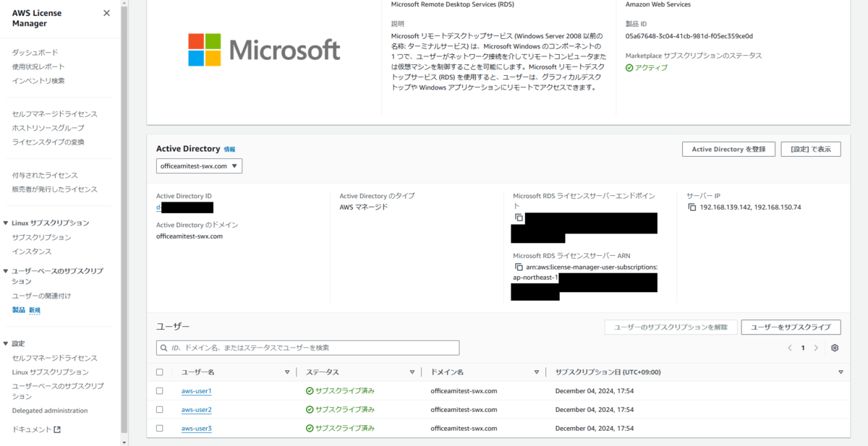868x446 pixels.
Task: Click the green アクティブ status icon
Action: tap(629, 68)
